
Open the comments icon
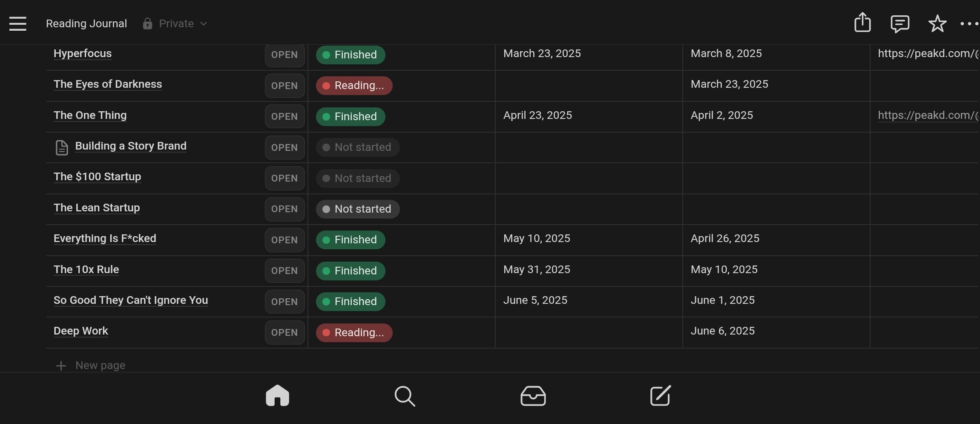(x=900, y=24)
